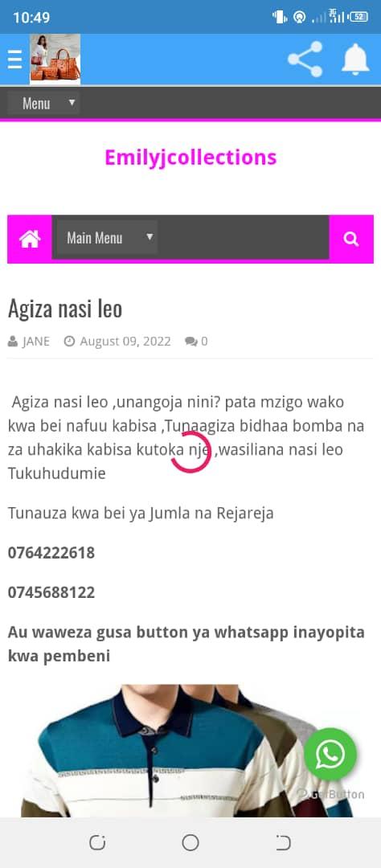
Task: Go to the pink home icon
Action: [x=30, y=239]
